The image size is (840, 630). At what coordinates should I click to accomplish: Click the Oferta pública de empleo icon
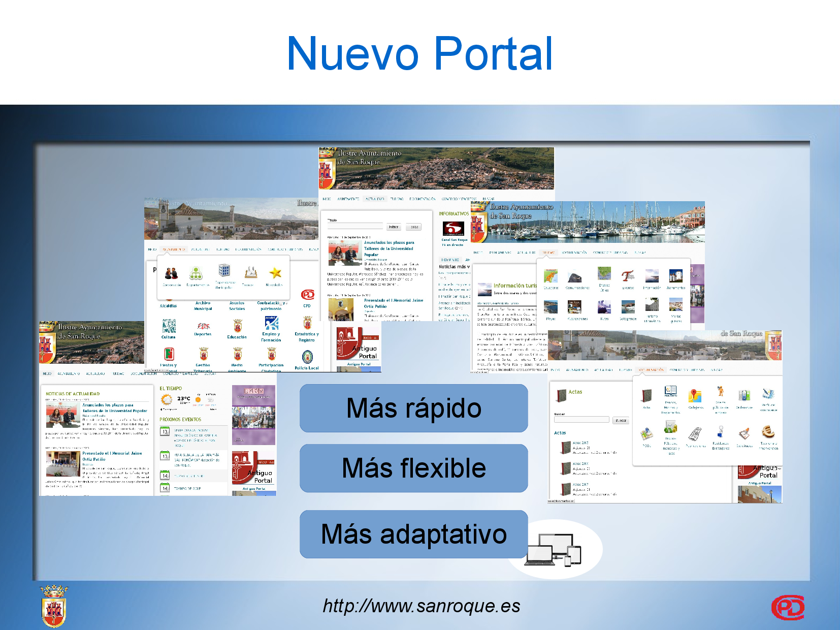[720, 391]
